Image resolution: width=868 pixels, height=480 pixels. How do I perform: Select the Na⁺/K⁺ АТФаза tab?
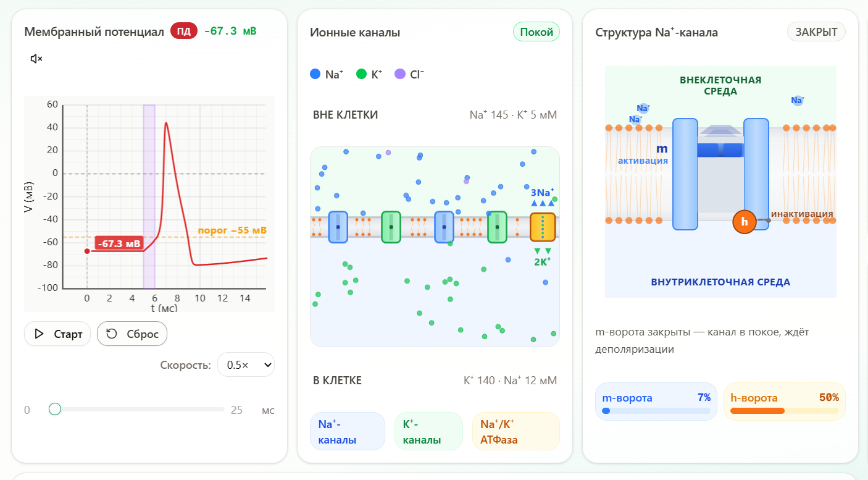(x=516, y=431)
